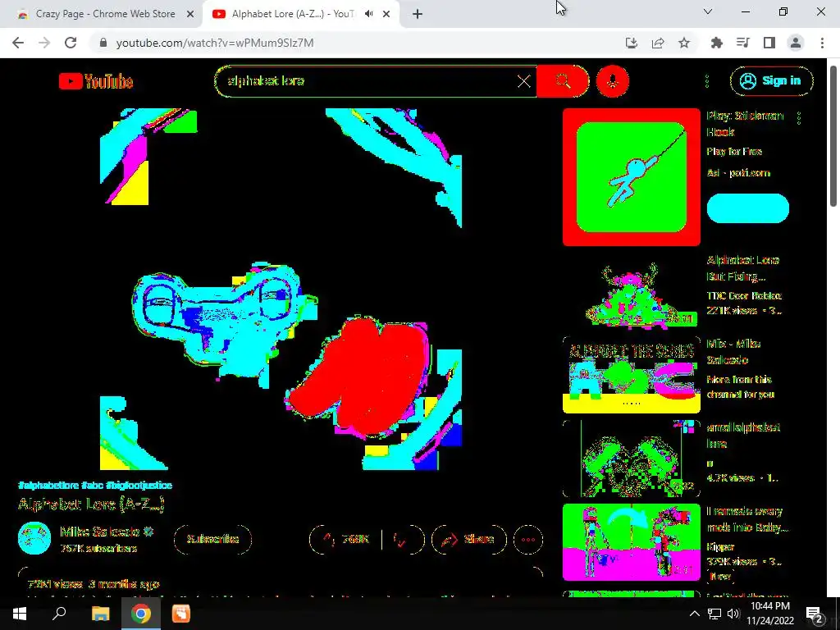Open the Mike Salcedo channel avatar
840x630 pixels.
coord(34,538)
